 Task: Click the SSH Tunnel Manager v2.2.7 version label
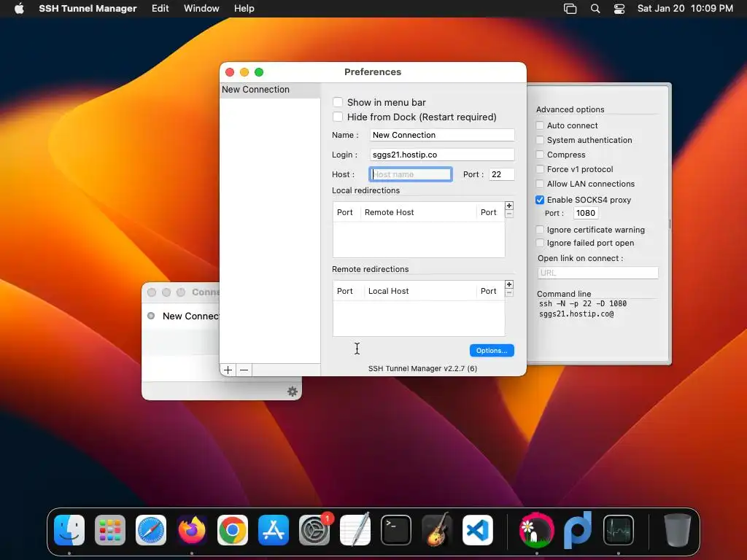[422, 368]
